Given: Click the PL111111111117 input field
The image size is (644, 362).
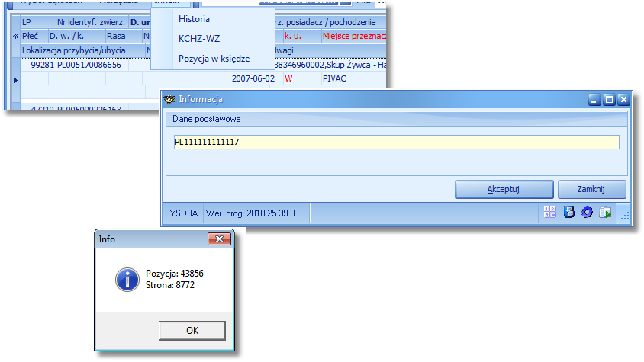Looking at the screenshot, I should pos(396,142).
